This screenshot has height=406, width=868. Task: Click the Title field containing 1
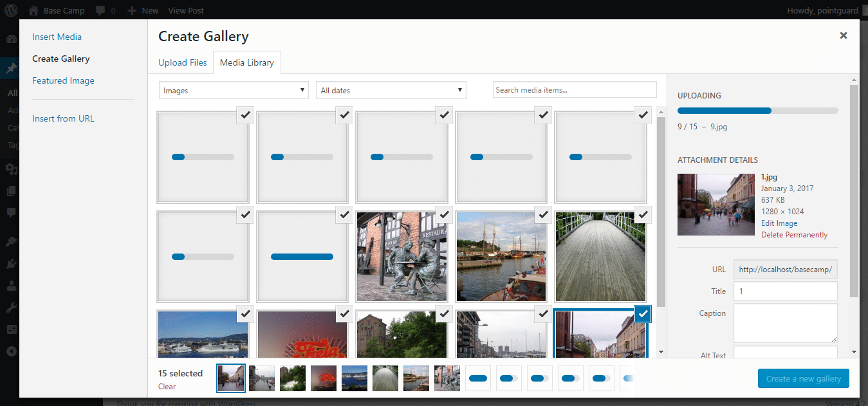point(786,291)
